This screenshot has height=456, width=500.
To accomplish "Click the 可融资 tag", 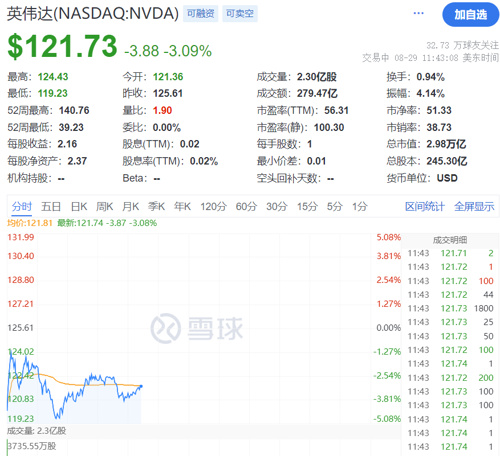I will pyautogui.click(x=200, y=14).
